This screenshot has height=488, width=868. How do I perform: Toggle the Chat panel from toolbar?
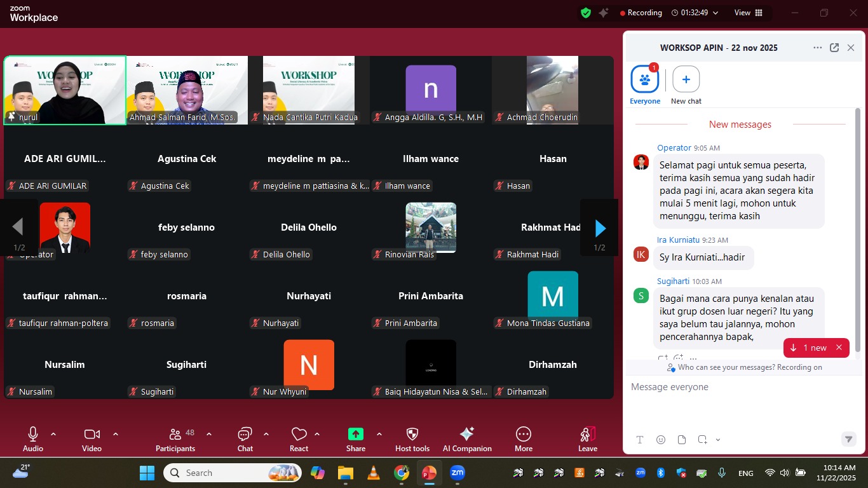[x=245, y=435]
